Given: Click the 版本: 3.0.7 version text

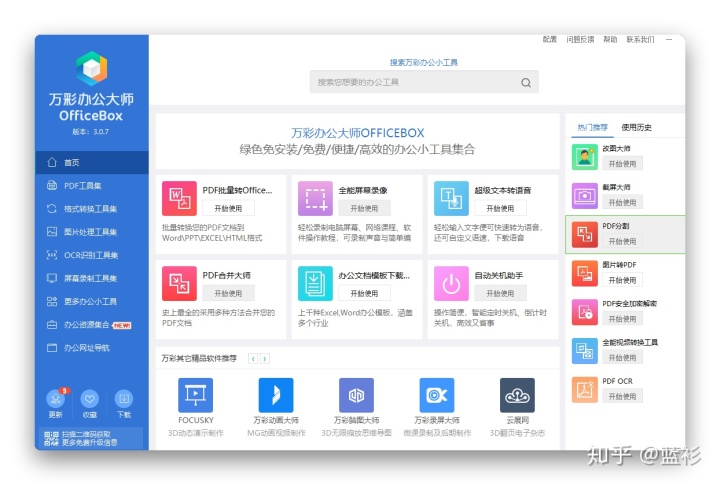Looking at the screenshot, I should (x=91, y=131).
